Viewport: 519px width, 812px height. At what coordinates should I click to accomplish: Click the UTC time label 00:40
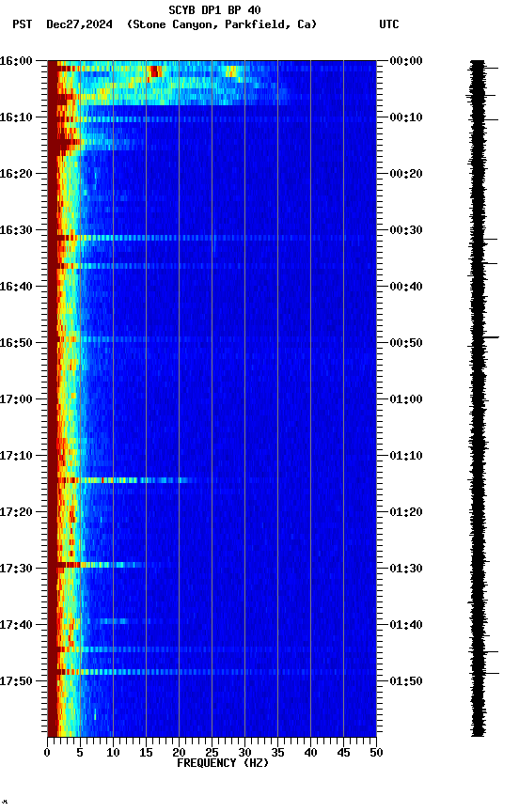click(x=406, y=287)
